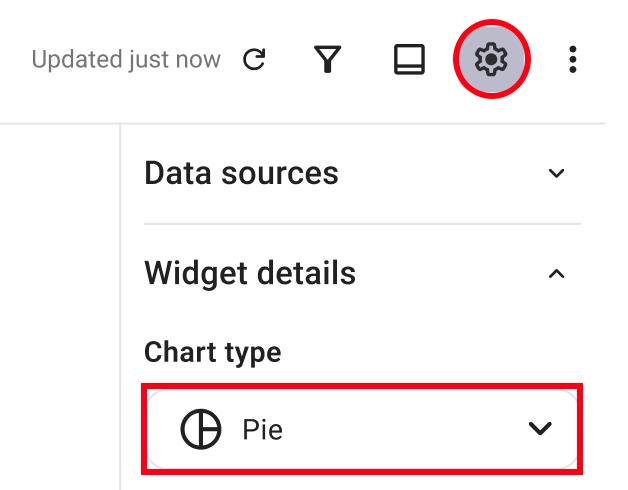Screen dimensions: 628x490
Task: Click empty space between Widget details and Chart type
Action: (x=362, y=315)
